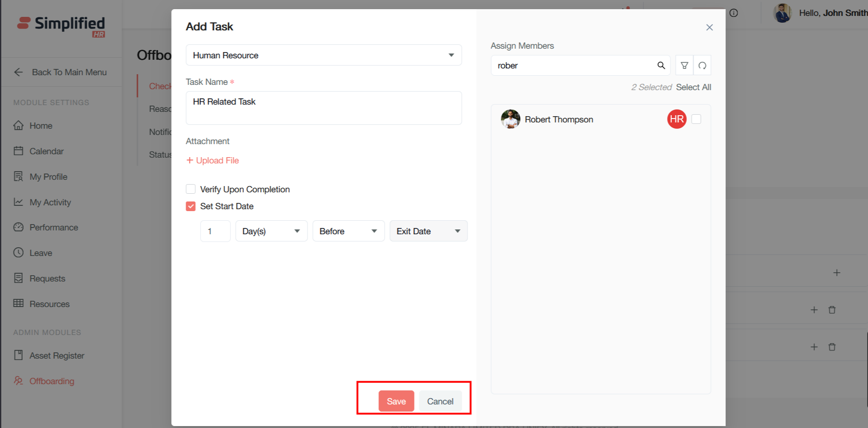Open Offboarding in admin modules
868x428 pixels.
52,381
